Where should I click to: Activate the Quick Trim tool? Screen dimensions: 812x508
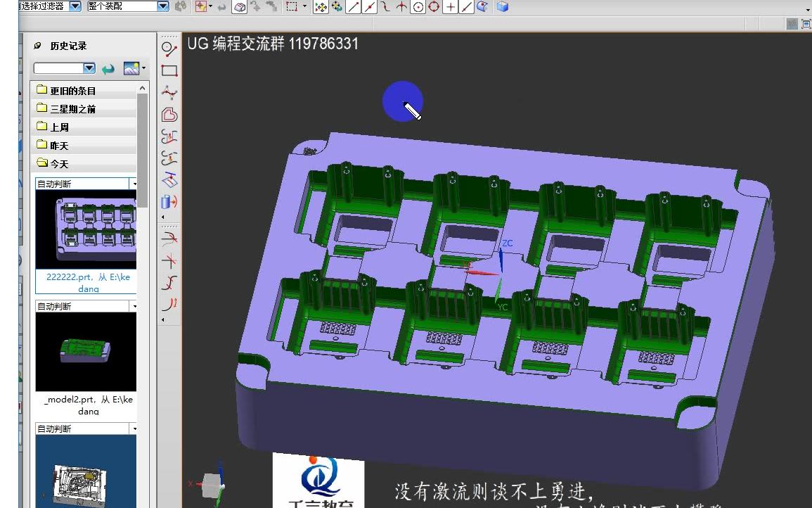169,239
